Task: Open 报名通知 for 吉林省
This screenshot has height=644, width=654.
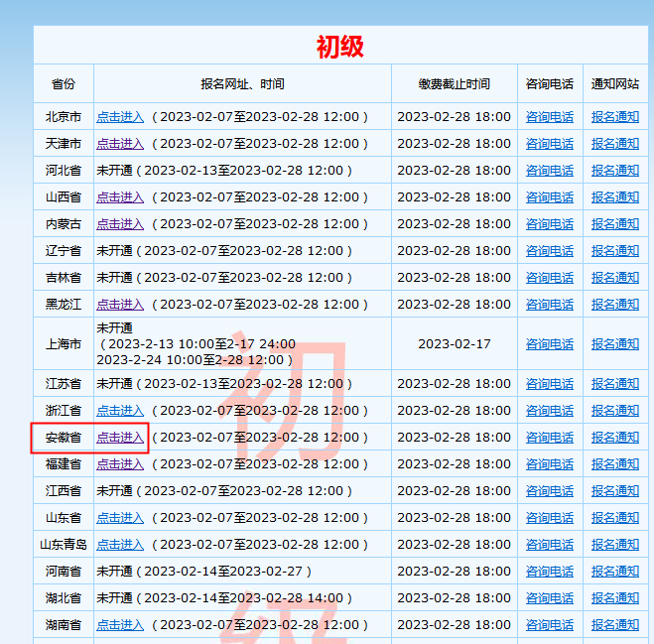Action: click(x=615, y=278)
